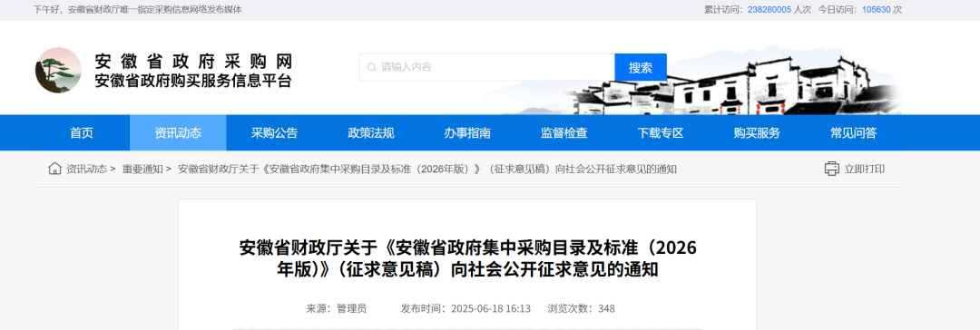Click the 搜索 button

[641, 67]
